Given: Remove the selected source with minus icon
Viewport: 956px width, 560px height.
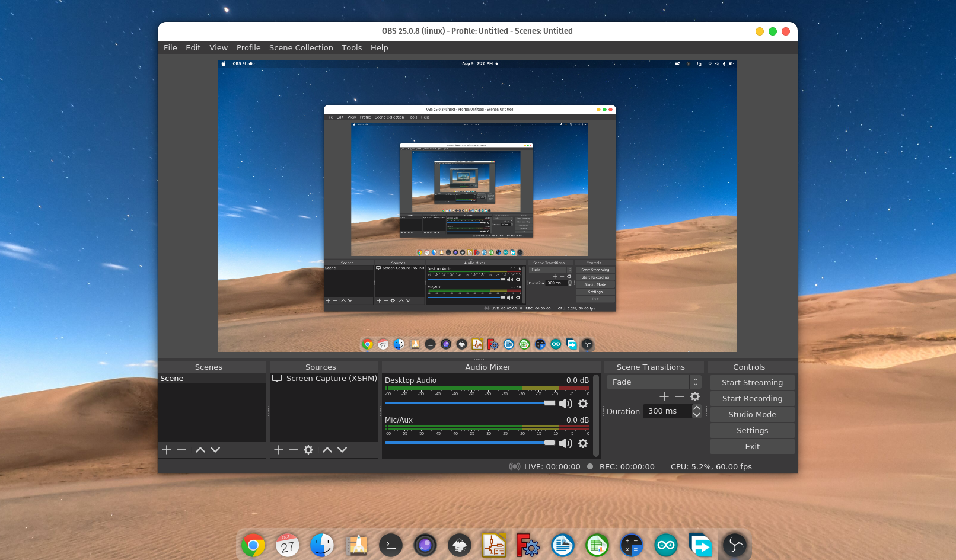Looking at the screenshot, I should (294, 450).
